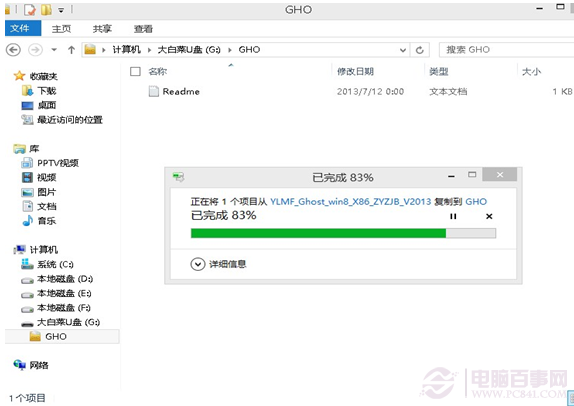Click the back navigation arrow
Image resolution: width=574 pixels, height=406 pixels.
pos(14,49)
